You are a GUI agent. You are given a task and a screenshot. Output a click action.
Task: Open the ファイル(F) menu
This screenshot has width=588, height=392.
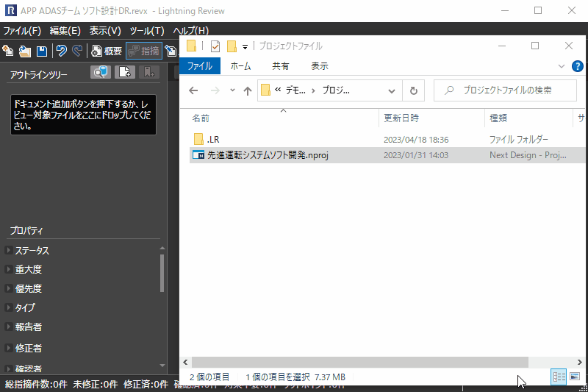click(x=22, y=31)
